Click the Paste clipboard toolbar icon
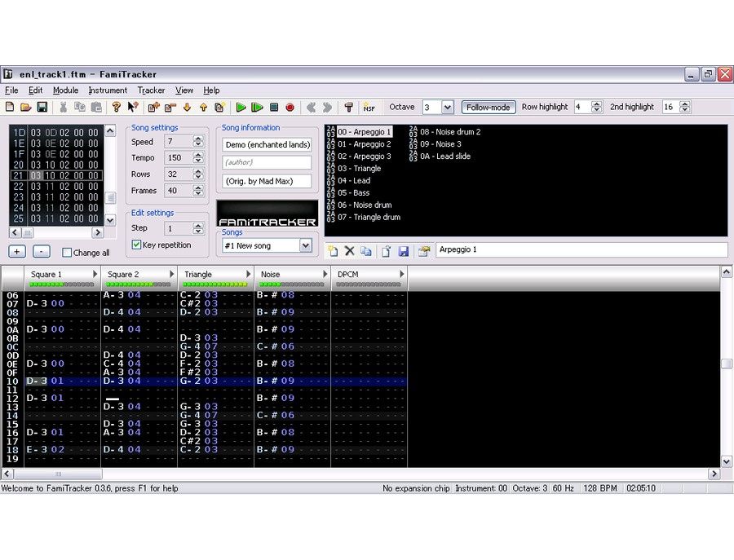The height and width of the screenshot is (560, 734). (96, 107)
